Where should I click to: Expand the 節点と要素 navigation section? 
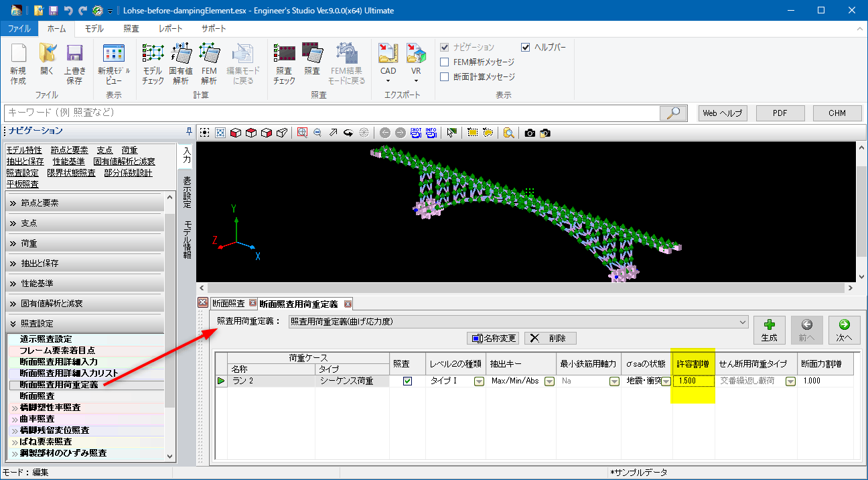click(84, 203)
